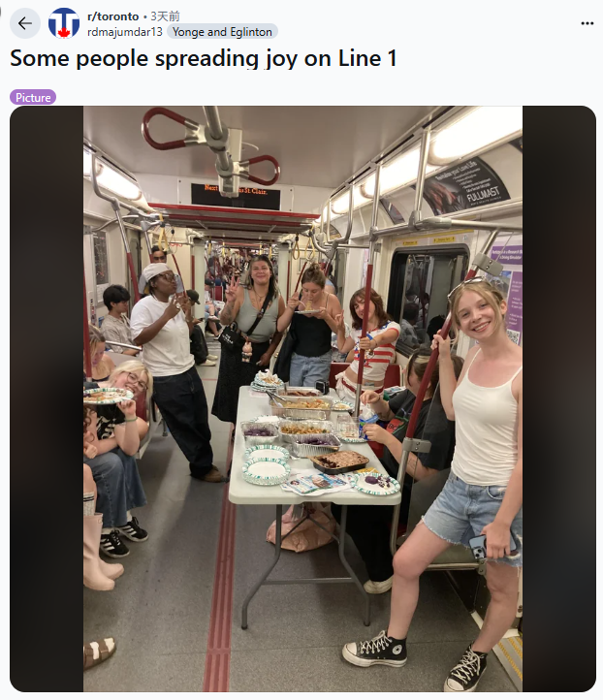Click the brownie tray on the table
The width and height of the screenshot is (603, 700).
pos(339,462)
